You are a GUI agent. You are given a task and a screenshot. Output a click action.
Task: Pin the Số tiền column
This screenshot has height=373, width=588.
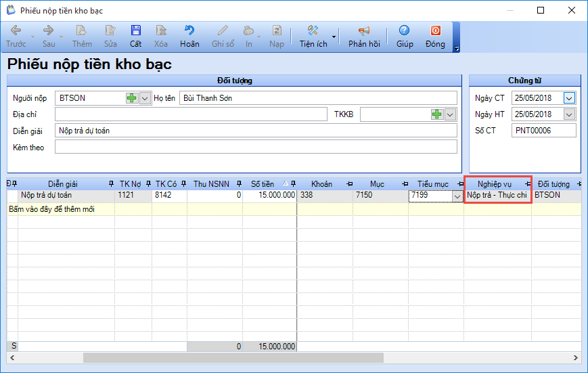pyautogui.click(x=293, y=184)
